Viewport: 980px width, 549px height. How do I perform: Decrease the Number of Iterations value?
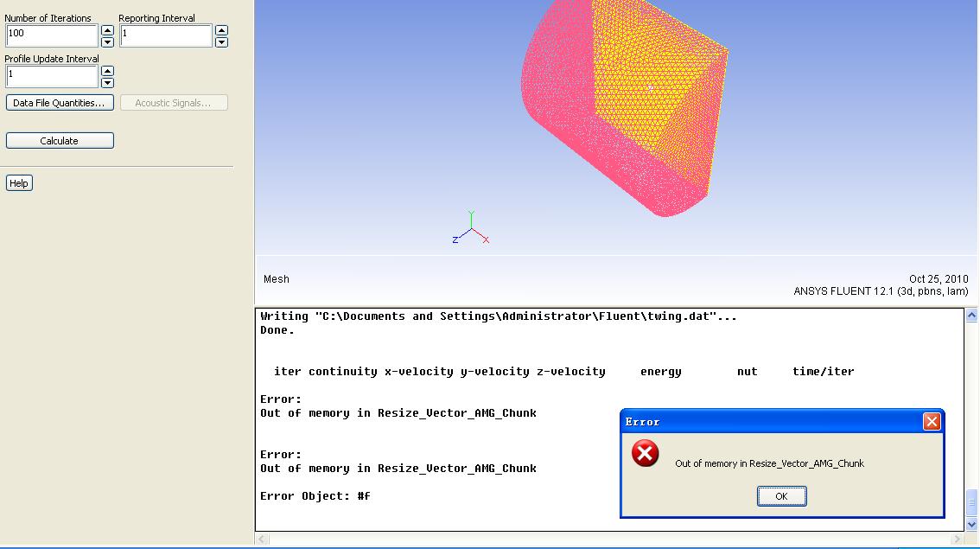107,41
